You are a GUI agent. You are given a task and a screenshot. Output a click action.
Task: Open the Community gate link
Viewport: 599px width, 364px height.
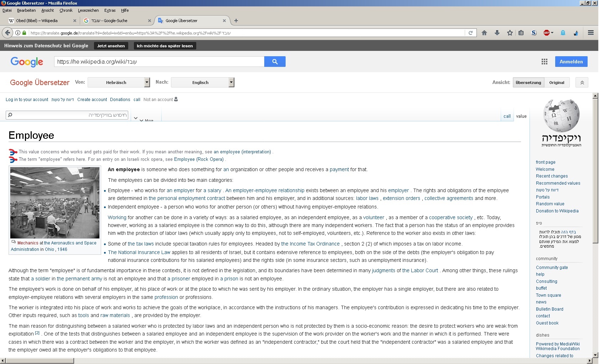click(552, 268)
